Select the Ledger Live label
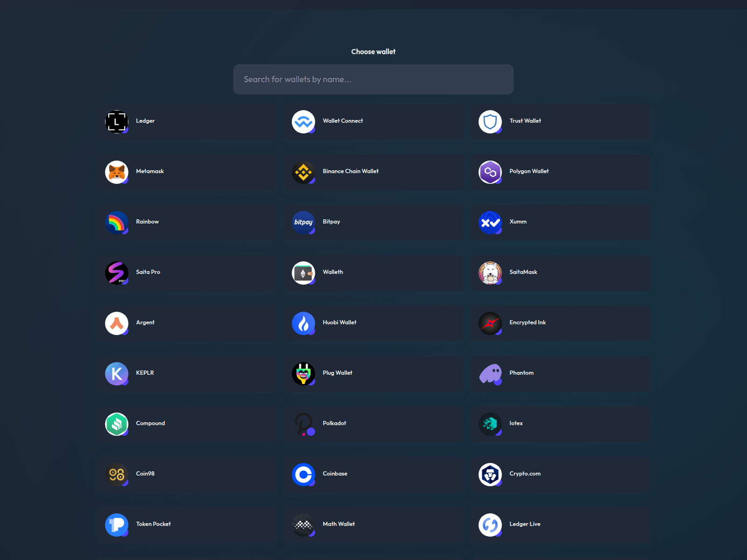The image size is (747, 560). (525, 524)
